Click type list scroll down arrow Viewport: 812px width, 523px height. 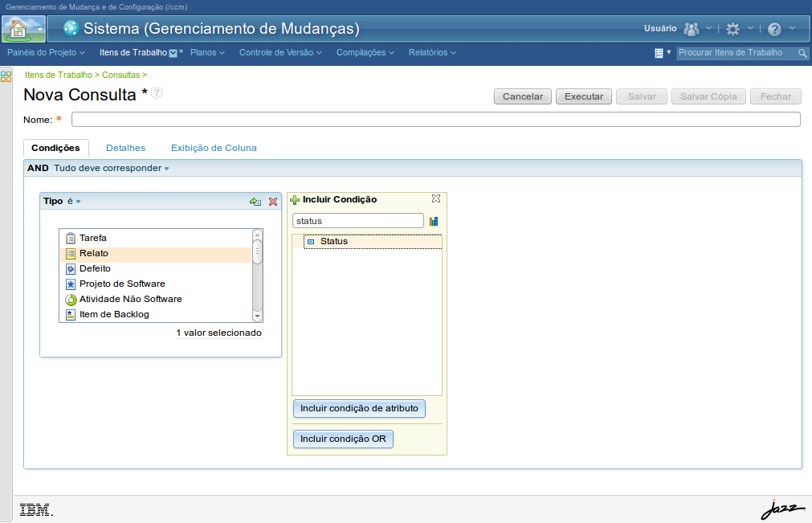[x=257, y=317]
